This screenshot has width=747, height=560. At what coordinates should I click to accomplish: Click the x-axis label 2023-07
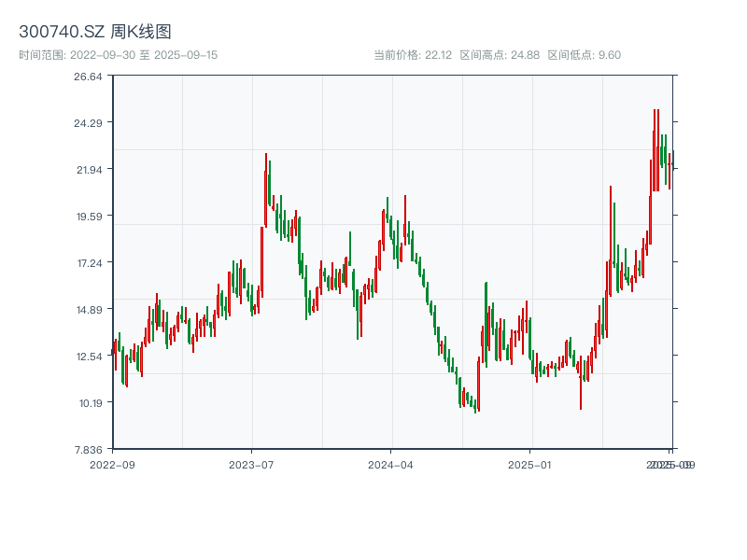[x=251, y=465]
